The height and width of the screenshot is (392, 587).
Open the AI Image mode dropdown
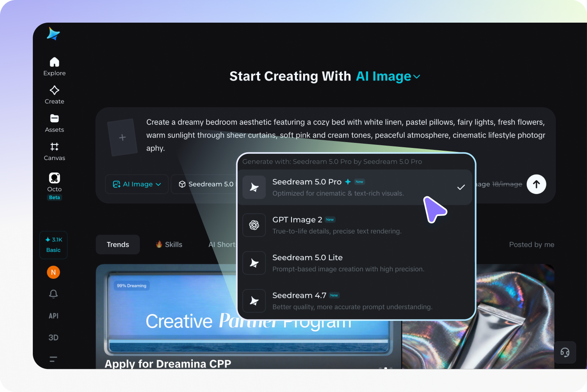pyautogui.click(x=137, y=184)
